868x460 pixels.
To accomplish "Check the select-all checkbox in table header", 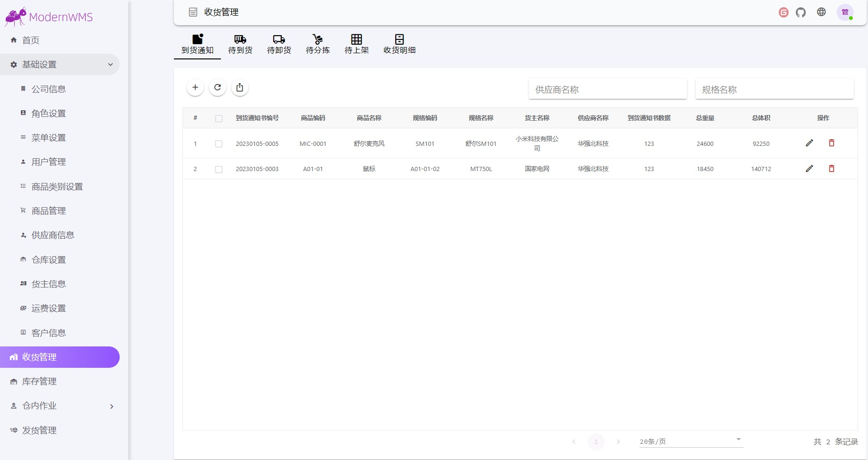I will click(219, 118).
